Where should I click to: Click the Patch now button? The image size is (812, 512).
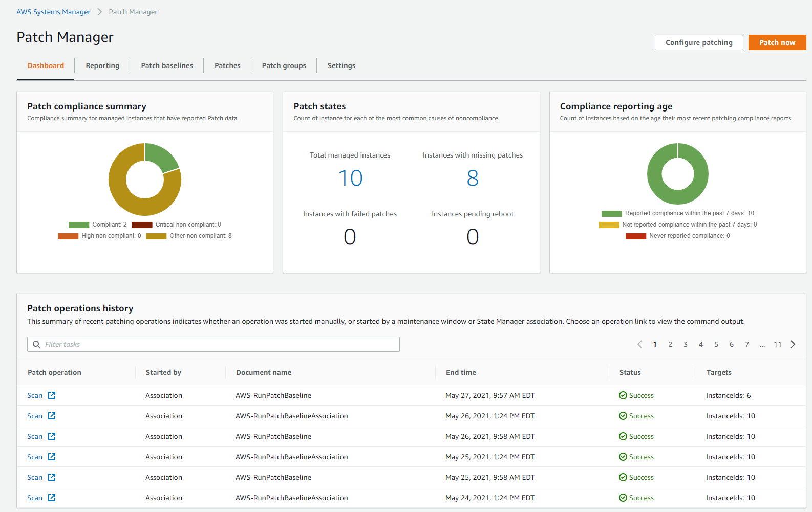coord(777,42)
